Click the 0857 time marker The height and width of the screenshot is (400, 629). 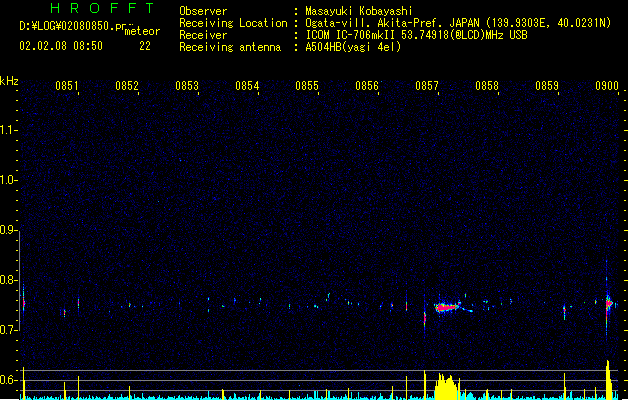coord(427,86)
